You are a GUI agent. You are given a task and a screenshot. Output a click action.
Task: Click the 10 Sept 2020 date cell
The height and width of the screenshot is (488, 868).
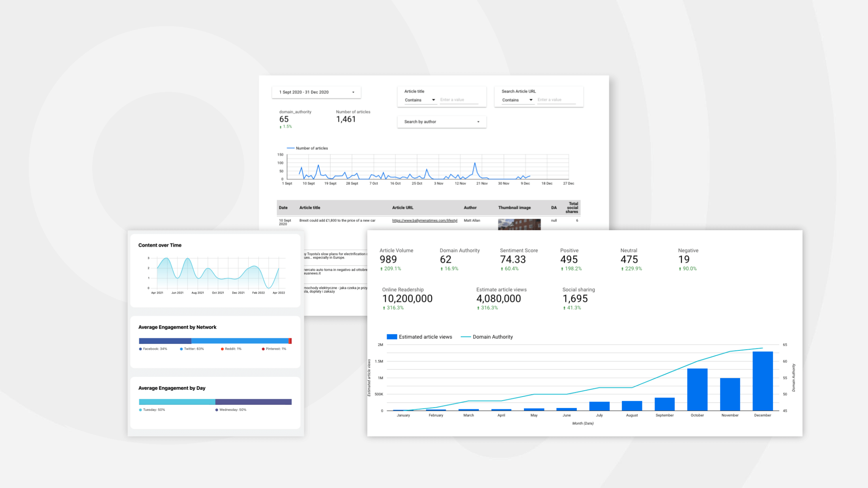click(x=285, y=222)
